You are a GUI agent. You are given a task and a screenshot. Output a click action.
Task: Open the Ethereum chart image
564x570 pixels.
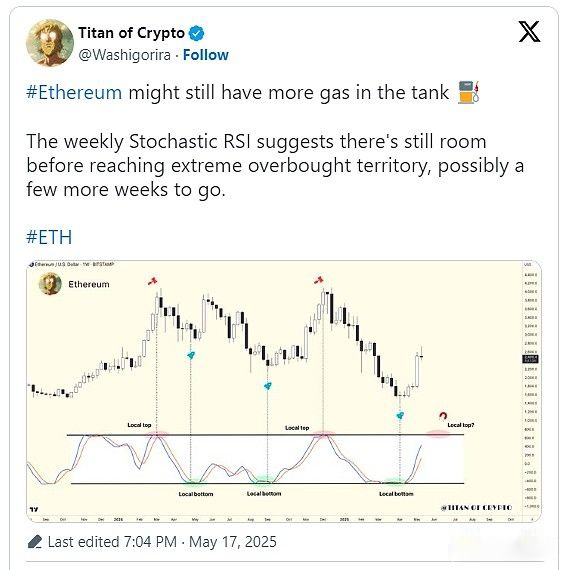[x=284, y=391]
